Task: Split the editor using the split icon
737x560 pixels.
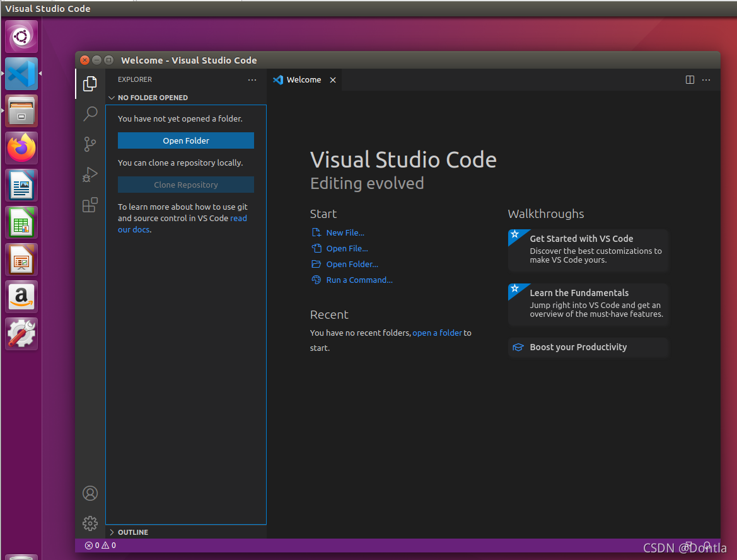Action: [x=690, y=80]
